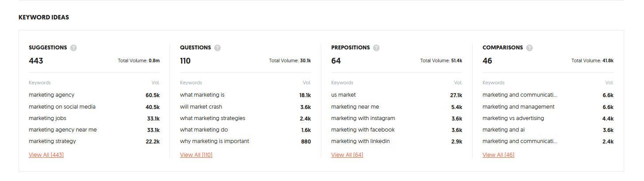Screen dimensions: 644x181
Task: Choose 'marketing with linkedin' keyword
Action: coord(361,141)
